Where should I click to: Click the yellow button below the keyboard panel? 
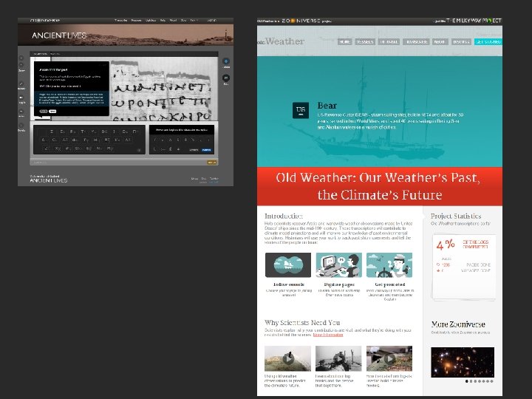pos(211,163)
